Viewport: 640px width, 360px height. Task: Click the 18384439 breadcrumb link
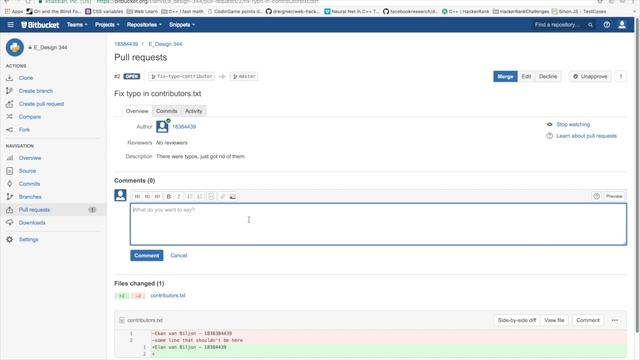pos(126,44)
